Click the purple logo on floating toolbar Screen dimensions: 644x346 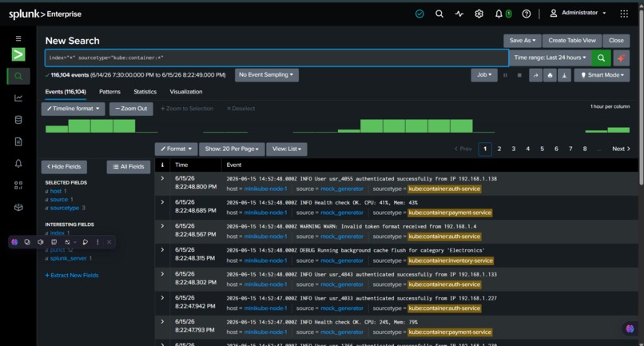coord(15,242)
